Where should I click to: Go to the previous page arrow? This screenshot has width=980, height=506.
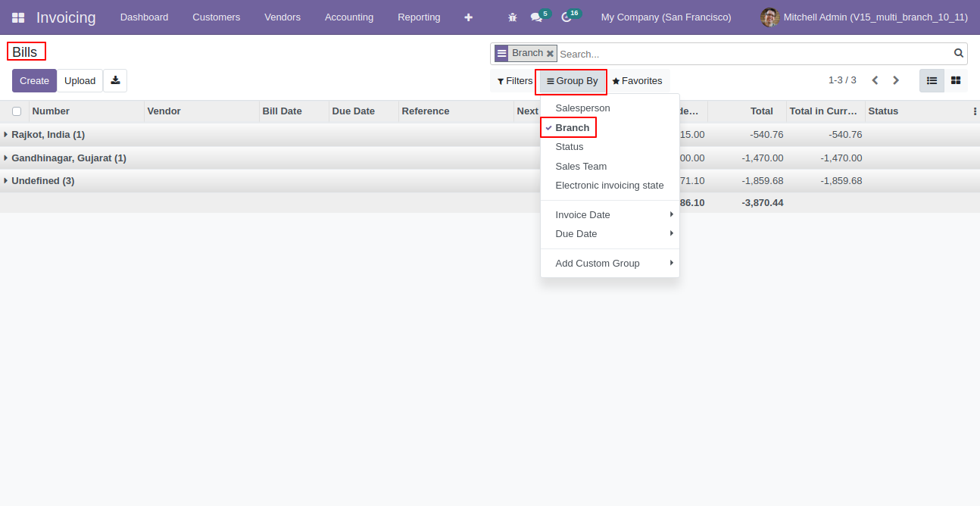click(875, 80)
